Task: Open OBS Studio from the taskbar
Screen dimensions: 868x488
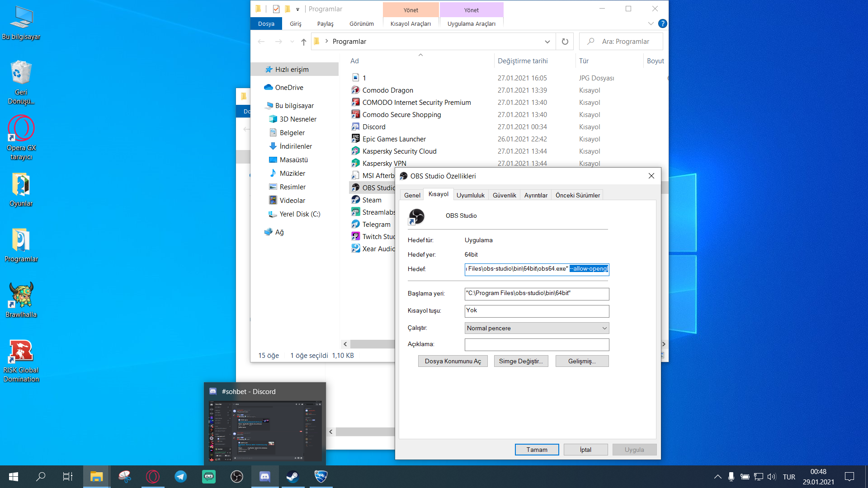Action: [x=237, y=477]
